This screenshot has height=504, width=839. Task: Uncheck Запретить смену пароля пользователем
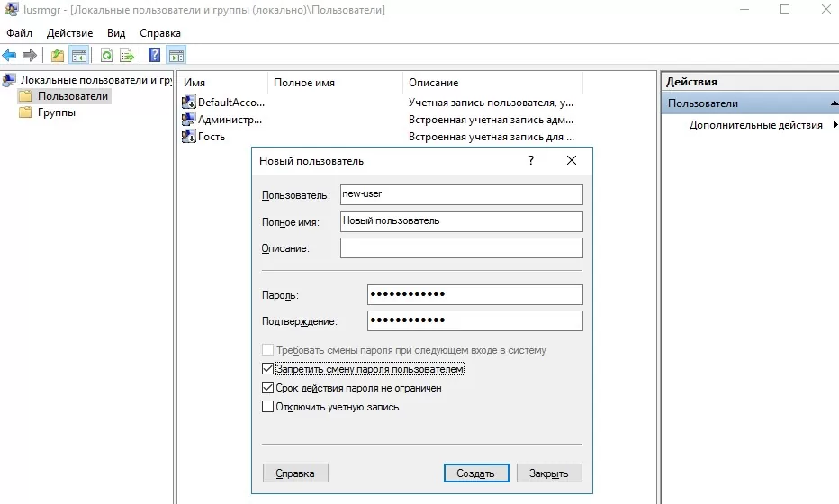(x=267, y=369)
